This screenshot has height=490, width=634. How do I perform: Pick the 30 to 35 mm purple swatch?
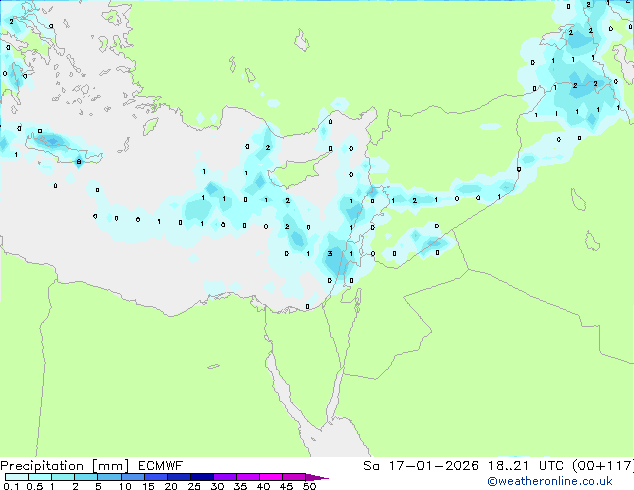tap(225, 477)
